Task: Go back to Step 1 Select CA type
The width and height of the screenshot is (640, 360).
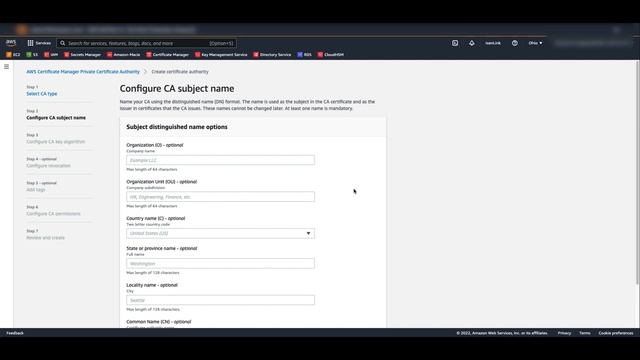Action: click(42, 93)
